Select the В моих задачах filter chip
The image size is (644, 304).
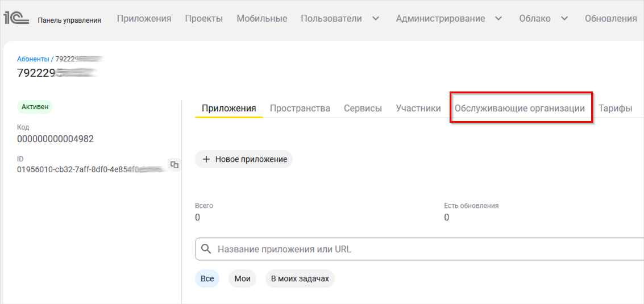(300, 278)
